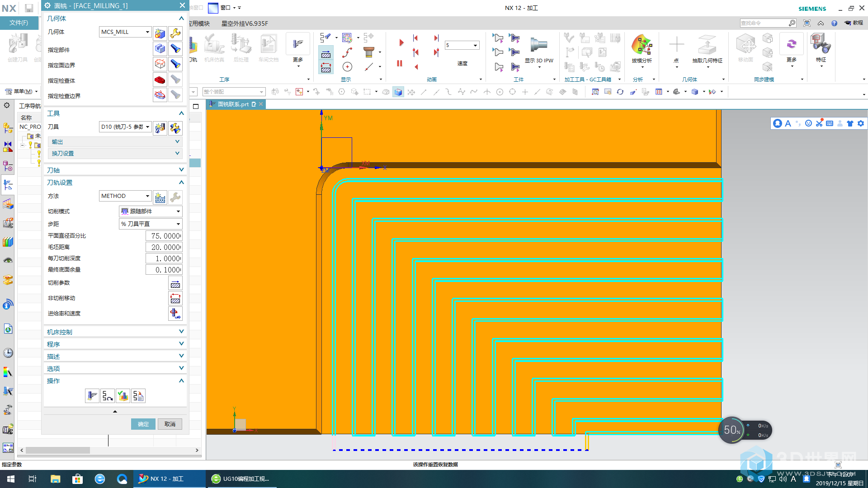Click the 教程 tutorial link
This screenshot has width=868, height=488.
point(854,23)
